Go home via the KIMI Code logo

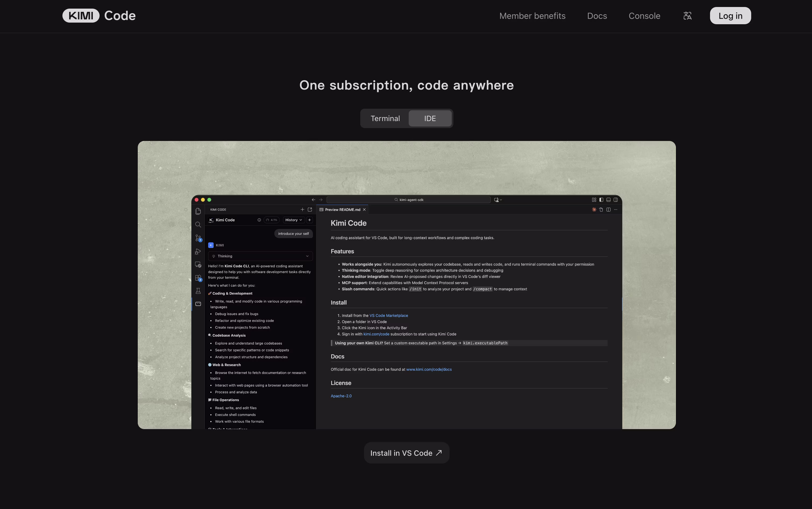tap(99, 16)
